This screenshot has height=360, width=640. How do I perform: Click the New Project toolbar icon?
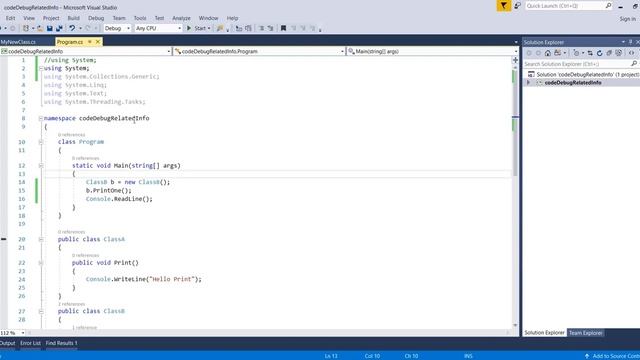pos(26,29)
